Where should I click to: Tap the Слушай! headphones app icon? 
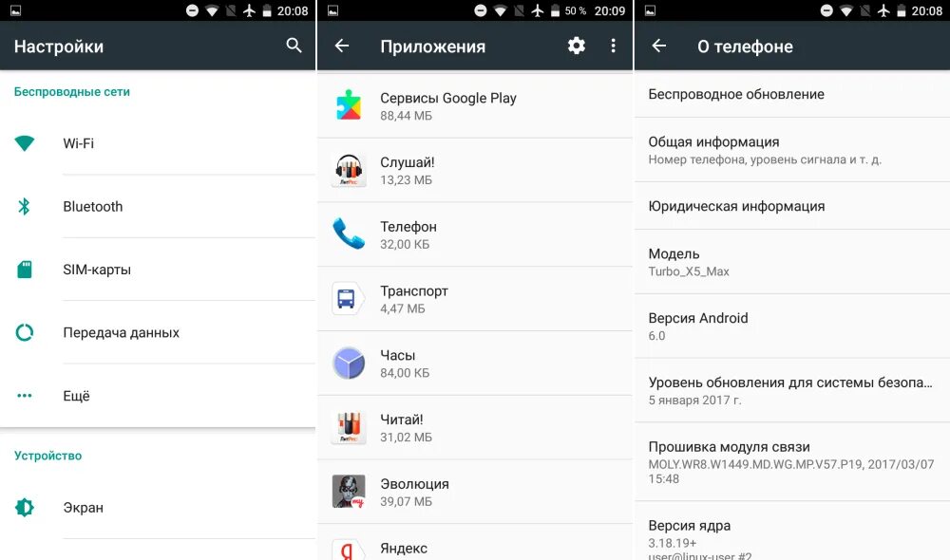point(349,170)
